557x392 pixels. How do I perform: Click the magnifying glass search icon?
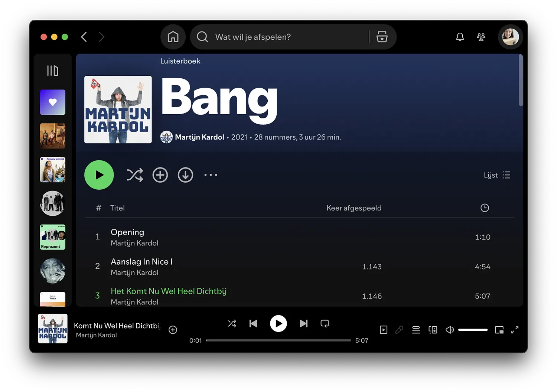(202, 37)
